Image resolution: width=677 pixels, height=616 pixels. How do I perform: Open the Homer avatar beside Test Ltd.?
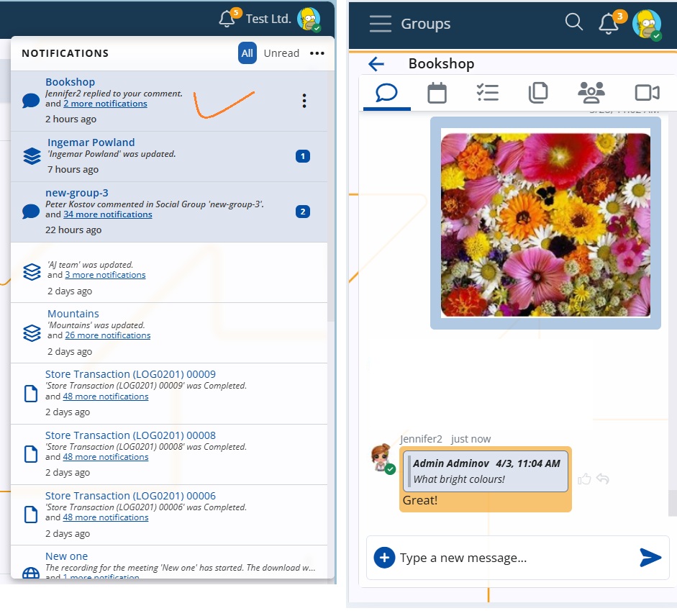click(x=309, y=19)
